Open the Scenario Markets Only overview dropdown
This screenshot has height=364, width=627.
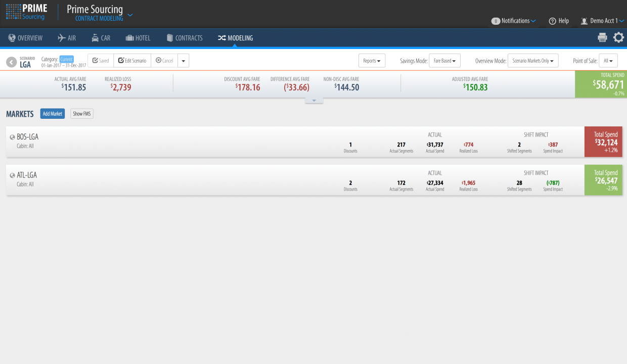click(533, 61)
